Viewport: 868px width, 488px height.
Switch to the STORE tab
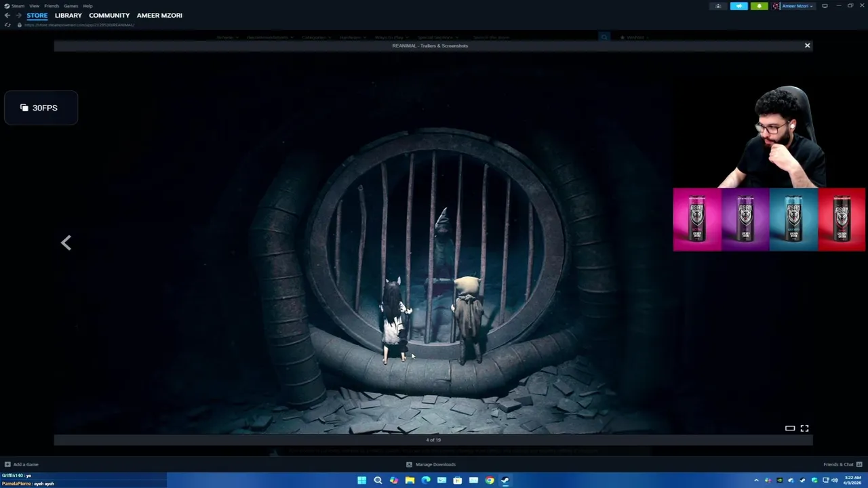click(x=37, y=15)
